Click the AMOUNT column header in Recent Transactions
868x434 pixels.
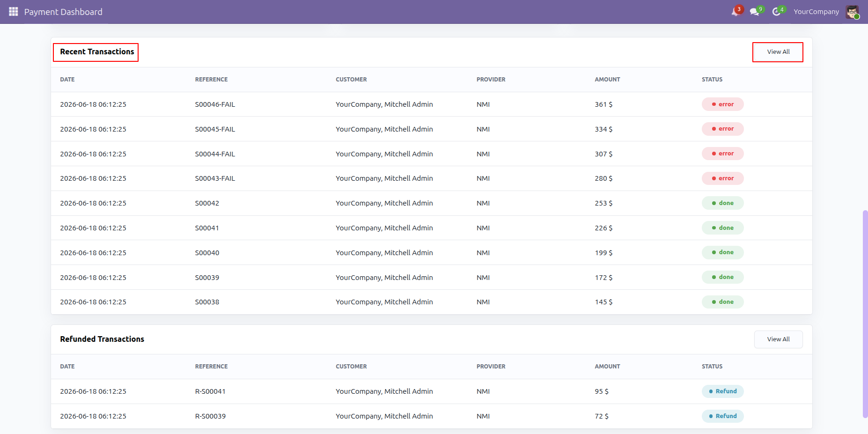(x=607, y=80)
